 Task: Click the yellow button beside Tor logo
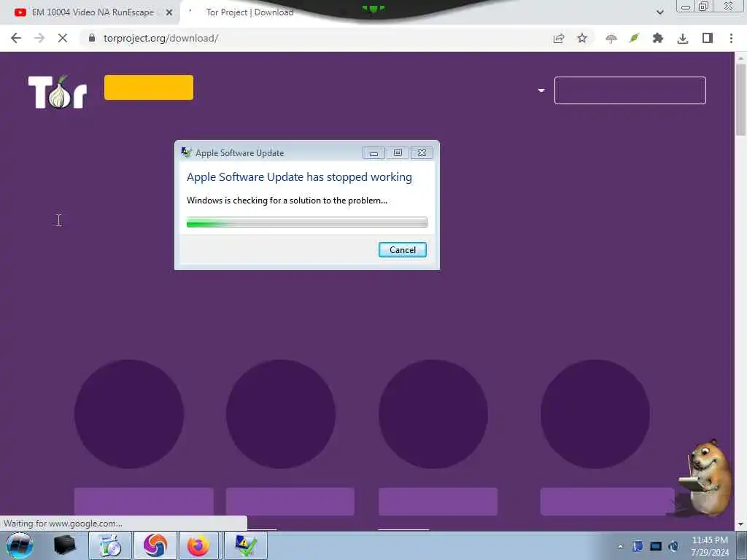(149, 87)
